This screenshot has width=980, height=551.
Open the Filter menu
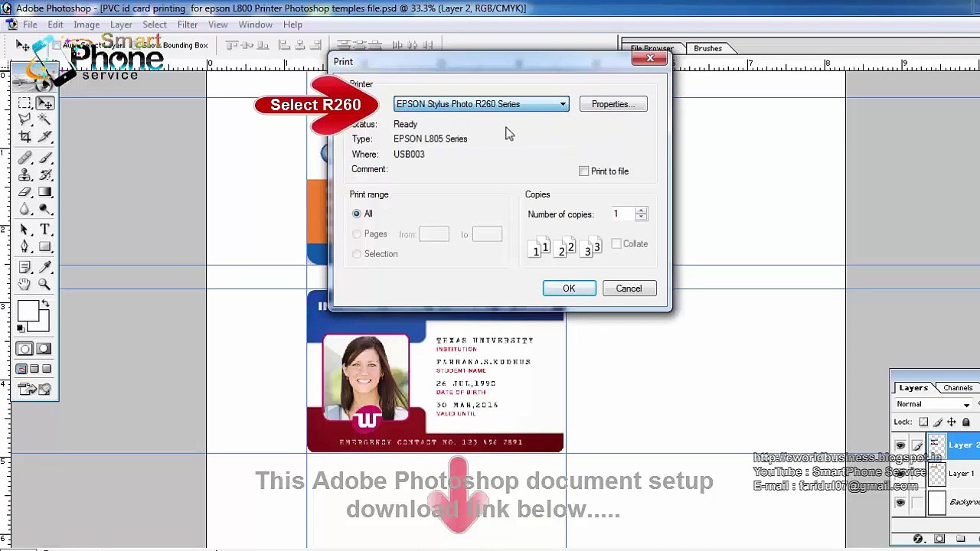click(188, 24)
